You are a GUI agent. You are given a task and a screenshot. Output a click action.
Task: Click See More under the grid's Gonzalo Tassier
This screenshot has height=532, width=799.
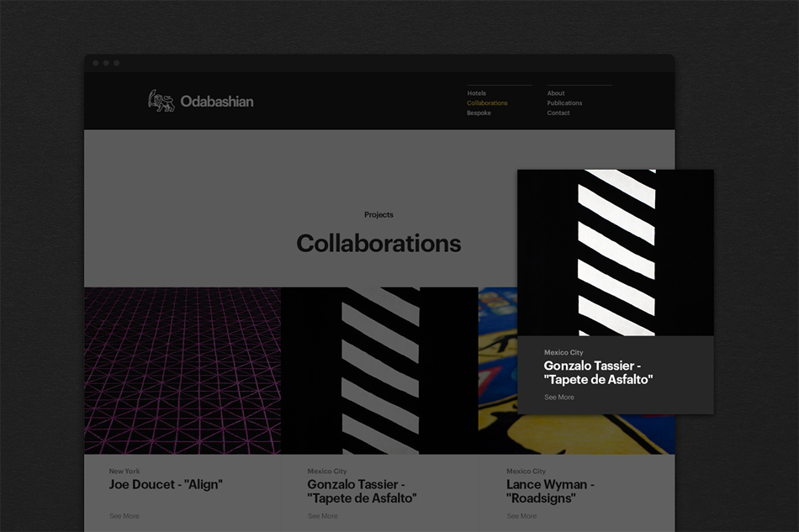click(x=322, y=516)
